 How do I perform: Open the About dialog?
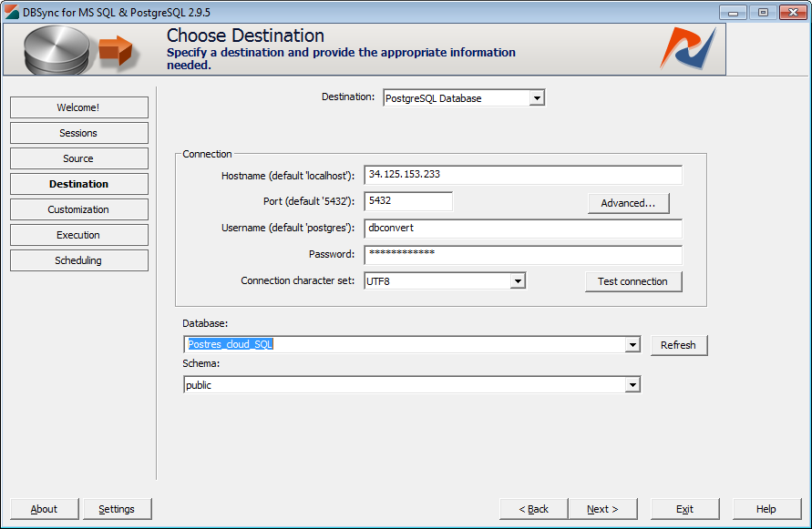coord(44,509)
